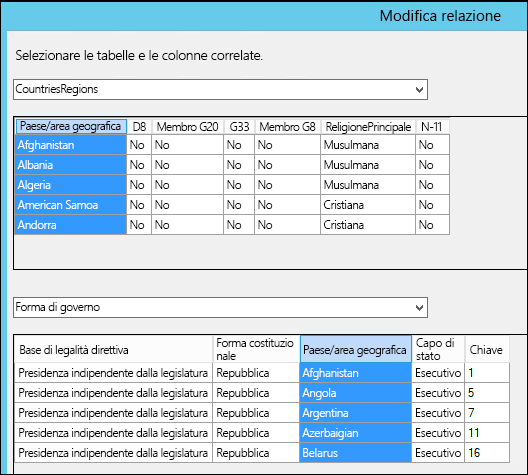This screenshot has height=475, width=528.
Task: Click the Chiave value 1
Action: point(487,373)
